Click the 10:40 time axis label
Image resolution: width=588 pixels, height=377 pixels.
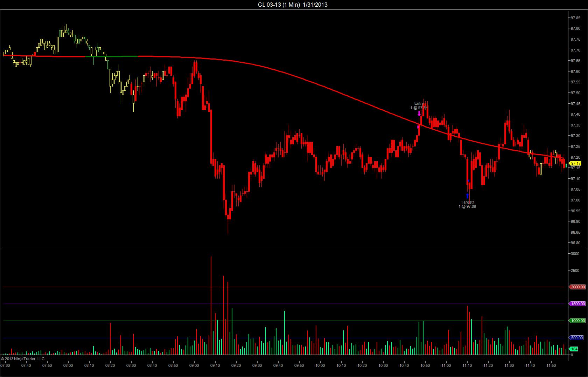(404, 365)
